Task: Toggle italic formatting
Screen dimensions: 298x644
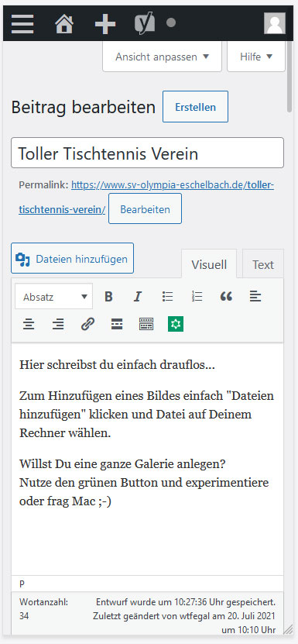Action: (x=138, y=297)
